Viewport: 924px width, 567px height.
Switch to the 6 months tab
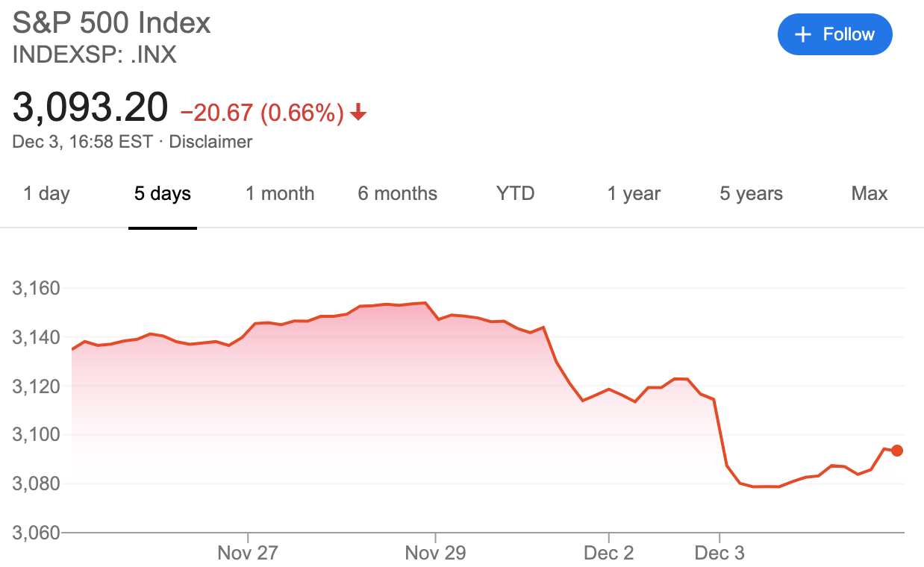pyautogui.click(x=398, y=194)
